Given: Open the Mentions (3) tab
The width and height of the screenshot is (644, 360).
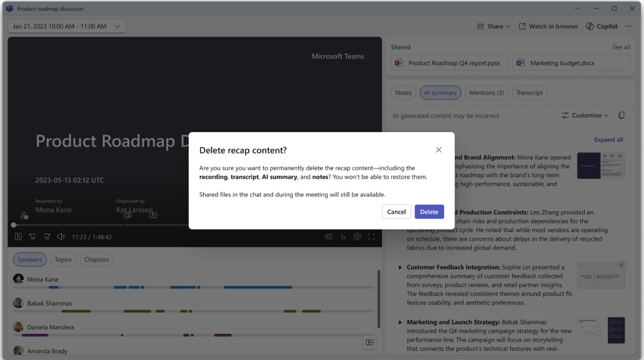Looking at the screenshot, I should [486, 93].
